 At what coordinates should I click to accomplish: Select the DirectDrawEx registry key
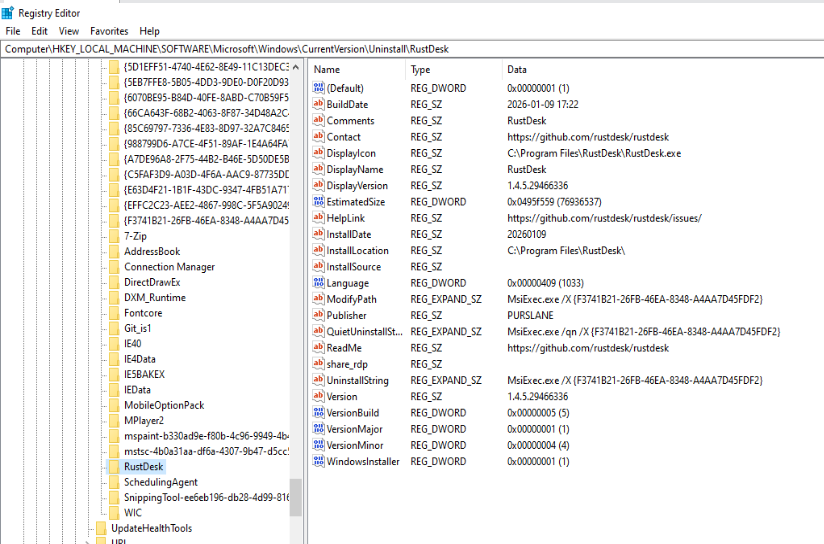tap(152, 282)
